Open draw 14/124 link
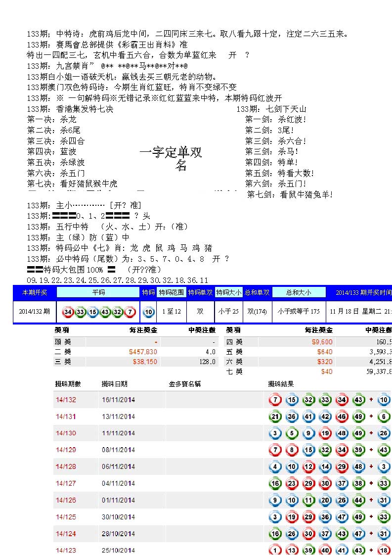Viewport: 392px width, 555px height. pyautogui.click(x=66, y=533)
